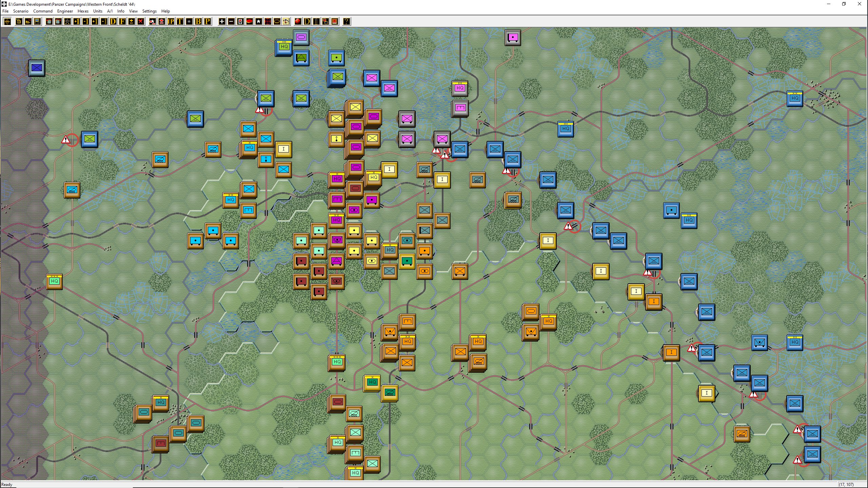Screen dimensions: 868x488
Task: Toggle the 'IP' toolbar button
Action: coord(171,22)
